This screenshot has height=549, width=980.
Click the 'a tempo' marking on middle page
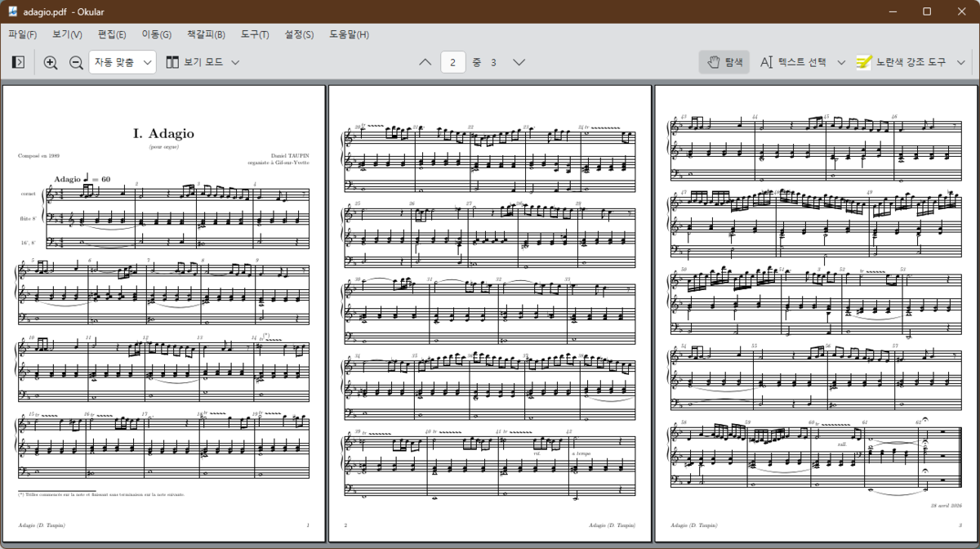point(581,453)
